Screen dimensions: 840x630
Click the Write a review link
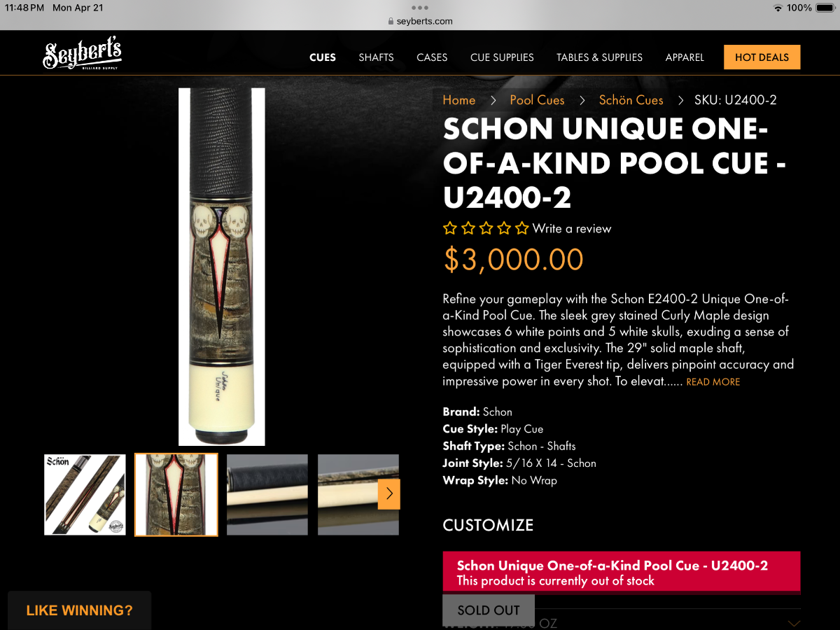(x=572, y=228)
